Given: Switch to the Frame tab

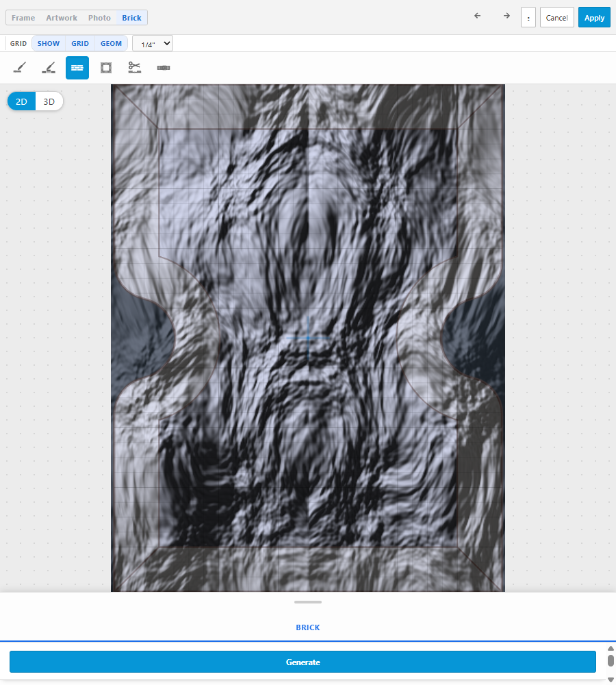Looking at the screenshot, I should point(23,18).
